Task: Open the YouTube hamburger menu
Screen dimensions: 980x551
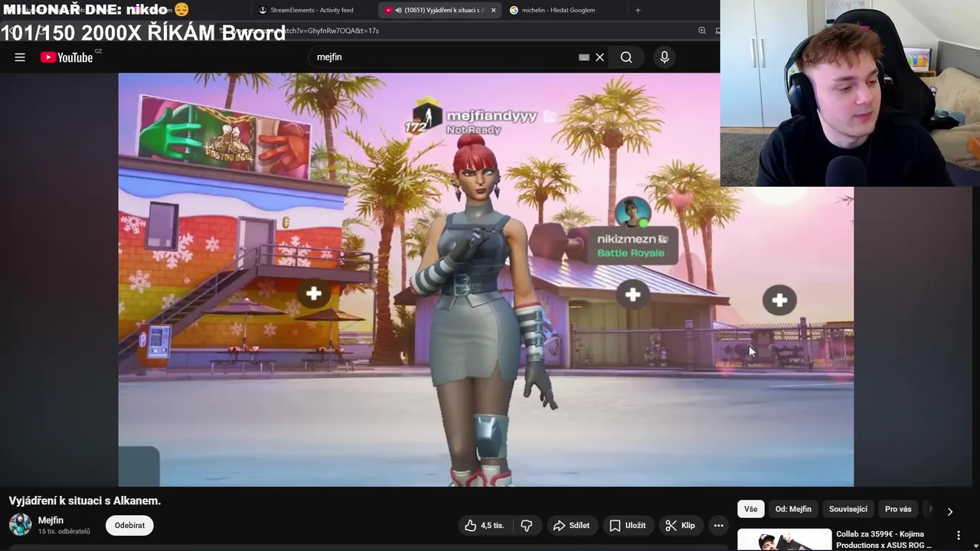Action: (20, 57)
